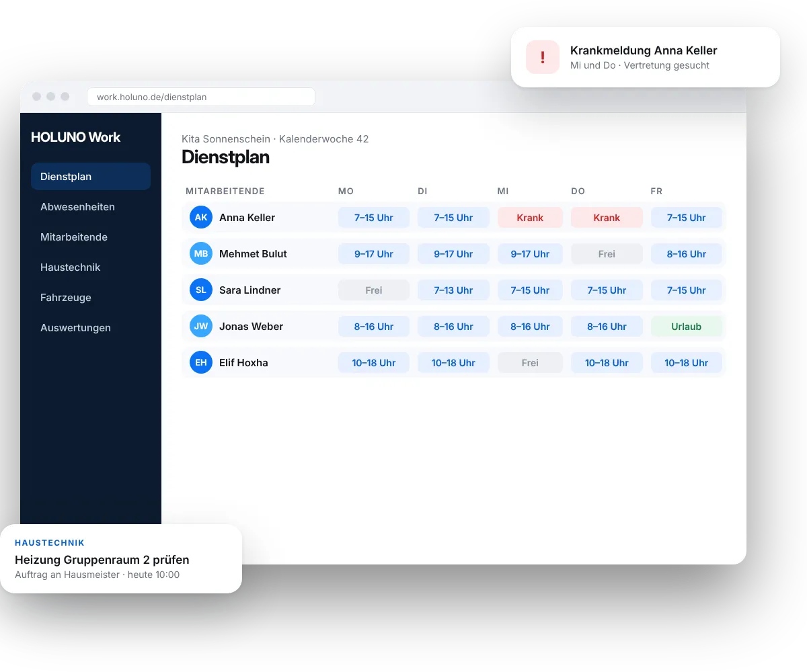Click Jonas Weber's Friday Urlaub entry
Viewport: 807px width, 672px height.
point(687,327)
